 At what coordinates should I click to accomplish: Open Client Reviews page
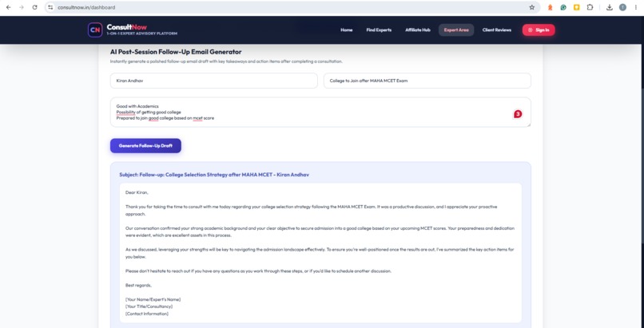pyautogui.click(x=496, y=30)
